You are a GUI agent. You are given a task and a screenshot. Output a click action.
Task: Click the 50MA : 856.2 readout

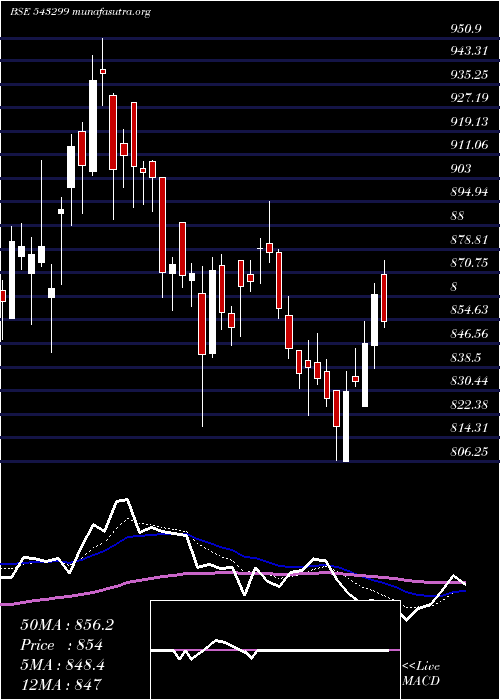point(67,625)
